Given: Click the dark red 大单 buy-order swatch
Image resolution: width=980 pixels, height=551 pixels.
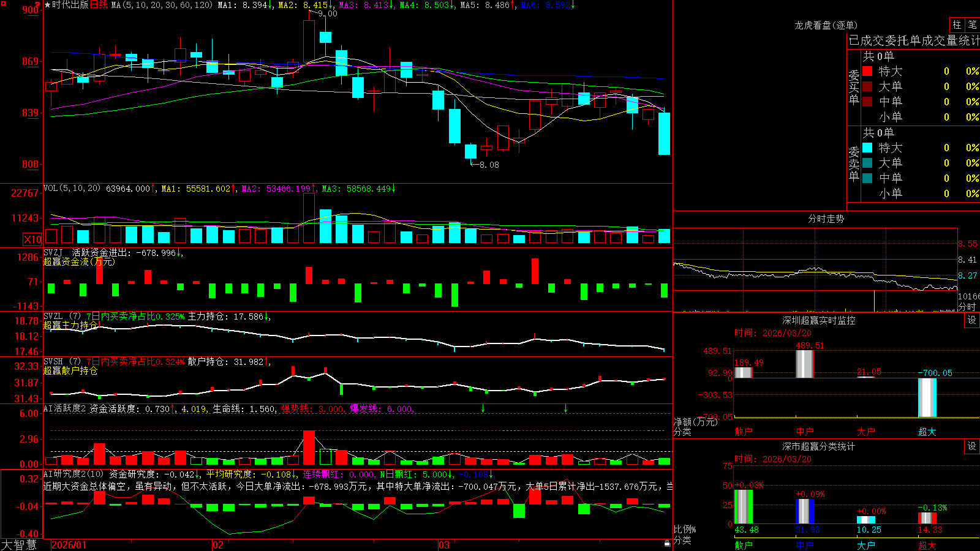Looking at the screenshot, I should pyautogui.click(x=867, y=86).
